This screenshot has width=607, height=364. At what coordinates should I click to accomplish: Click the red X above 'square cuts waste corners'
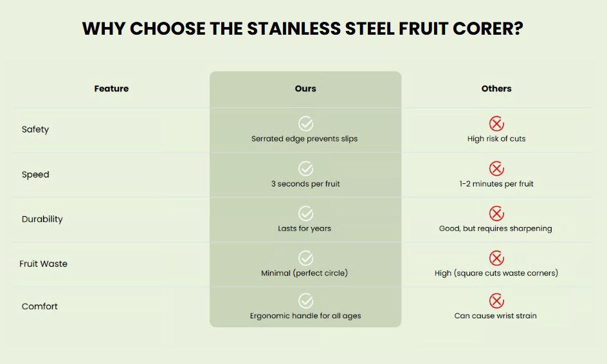pyautogui.click(x=496, y=258)
